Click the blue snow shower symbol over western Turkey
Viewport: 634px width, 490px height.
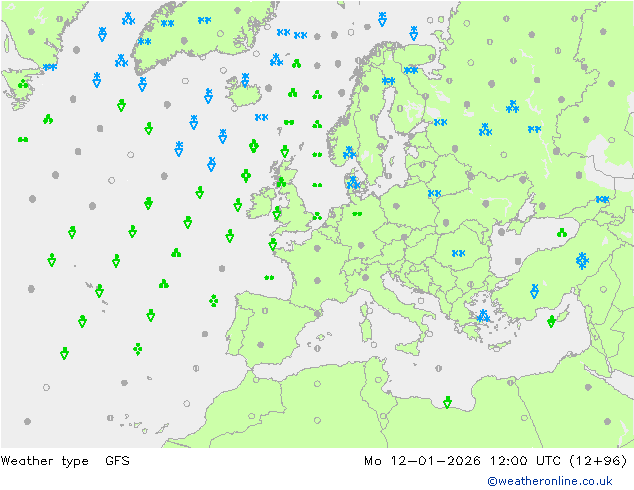[535, 291]
